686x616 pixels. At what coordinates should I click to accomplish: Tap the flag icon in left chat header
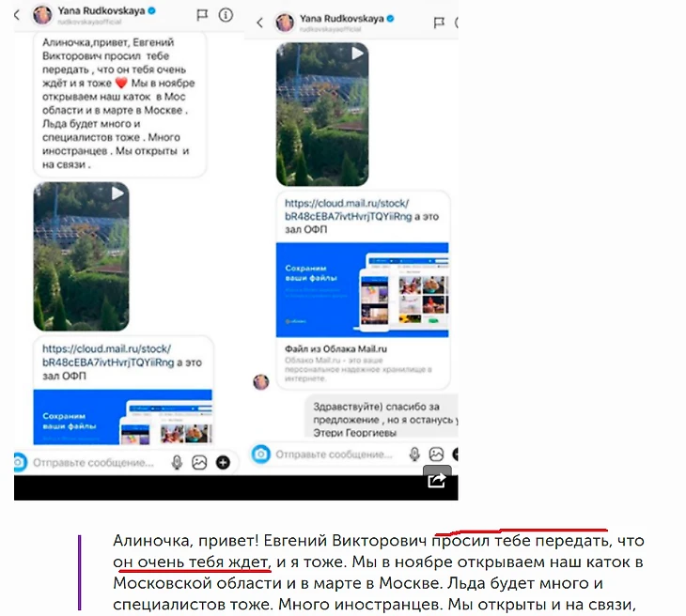[202, 15]
